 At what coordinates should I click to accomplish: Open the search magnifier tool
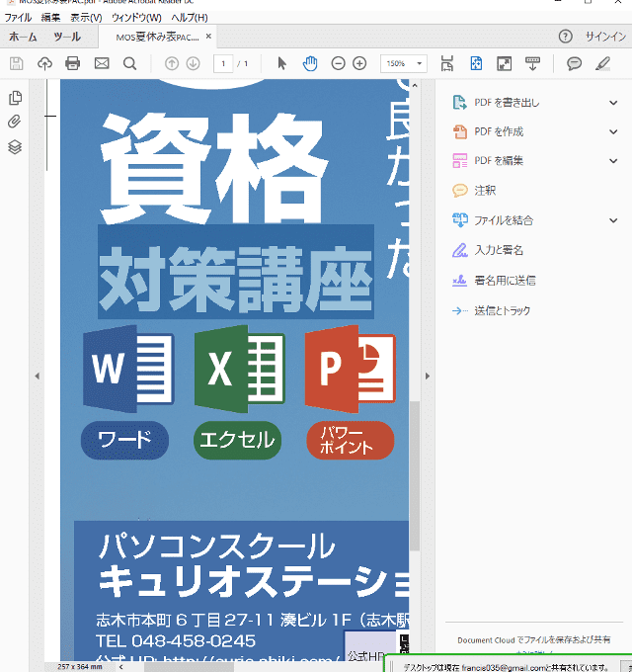coord(129,64)
